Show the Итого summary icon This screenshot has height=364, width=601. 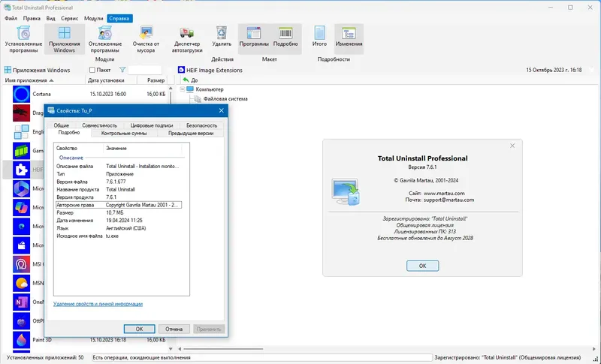point(319,33)
